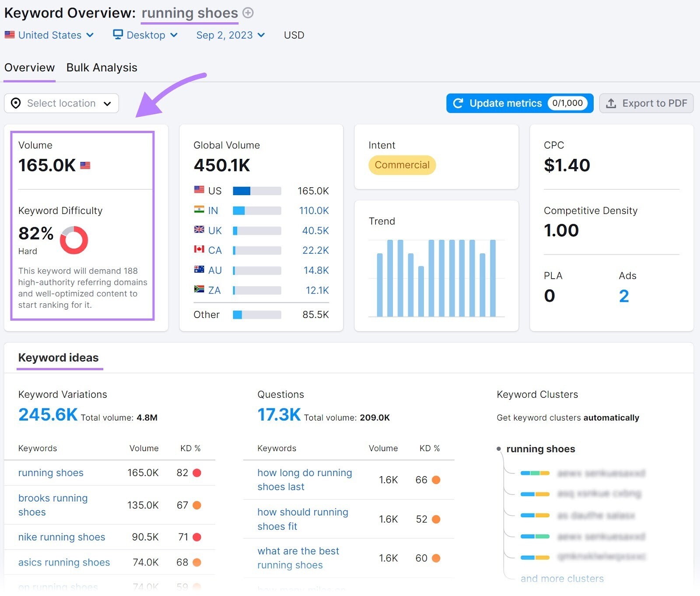Click the refresh icon on Update metrics
Viewport: 700px width, 596px height.
tap(458, 103)
